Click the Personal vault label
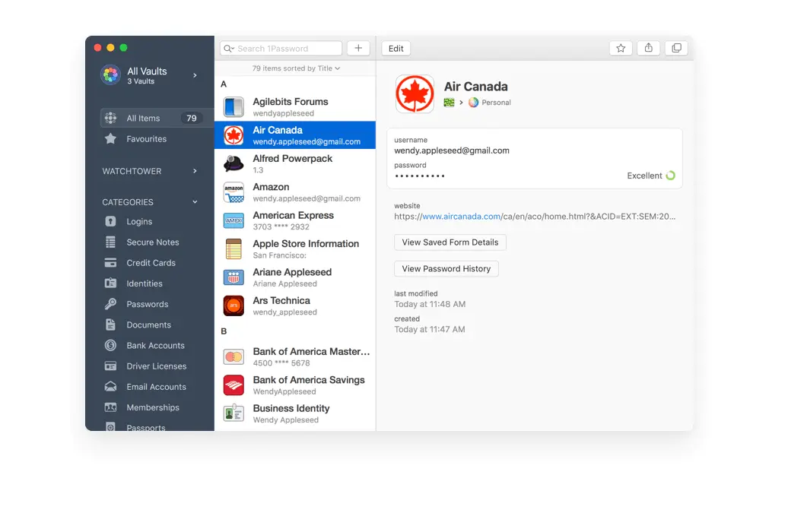791x532 pixels. 496,103
